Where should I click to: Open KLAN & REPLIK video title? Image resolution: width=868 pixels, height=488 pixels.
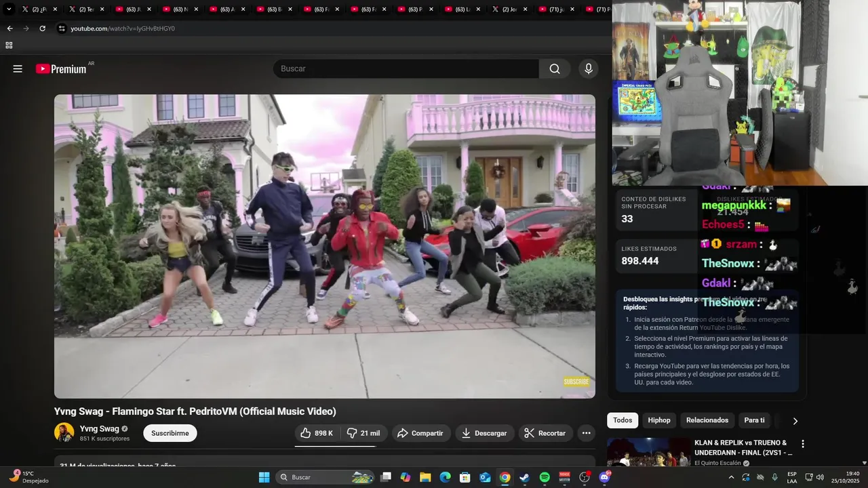point(743,447)
